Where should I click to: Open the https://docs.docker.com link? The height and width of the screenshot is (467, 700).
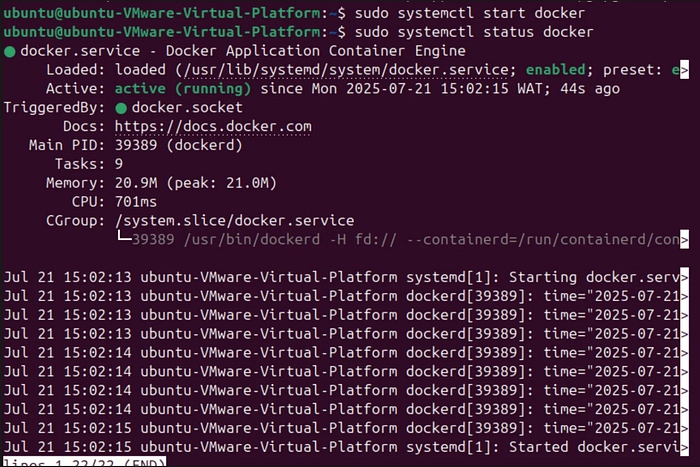213,127
